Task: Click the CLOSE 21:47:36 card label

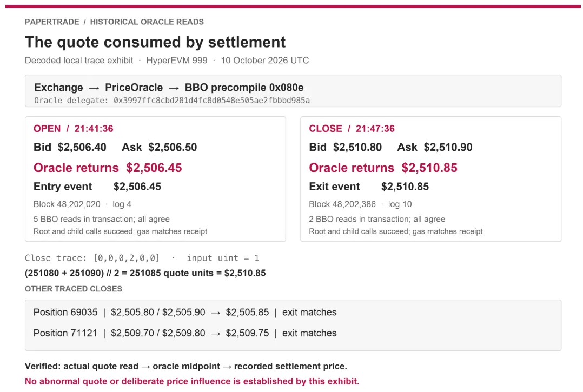Action: point(352,129)
